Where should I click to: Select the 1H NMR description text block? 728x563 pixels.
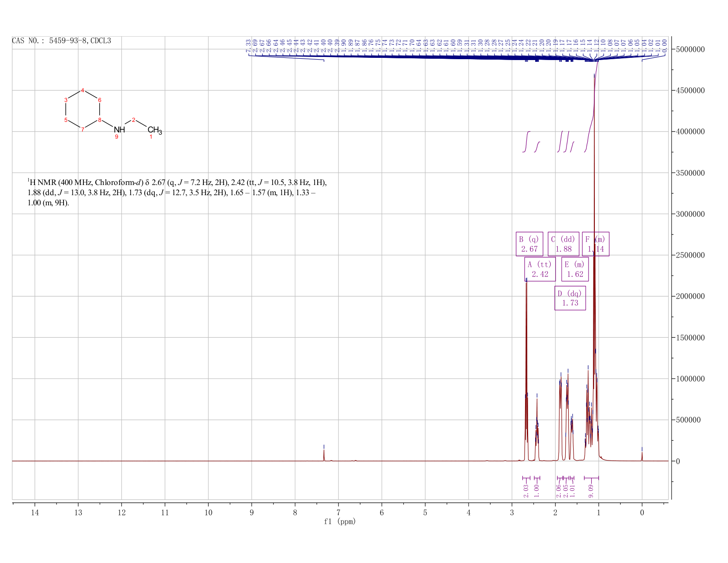pyautogui.click(x=177, y=193)
